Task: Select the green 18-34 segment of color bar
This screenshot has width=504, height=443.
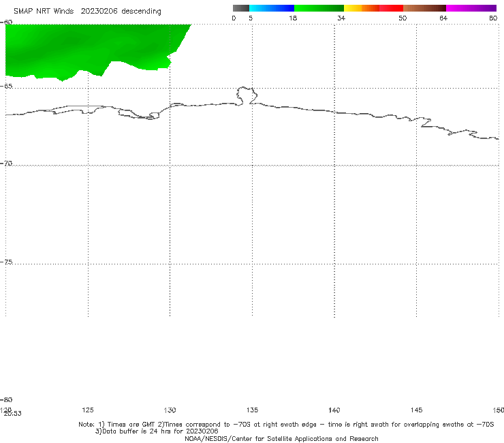Action: pos(319,8)
